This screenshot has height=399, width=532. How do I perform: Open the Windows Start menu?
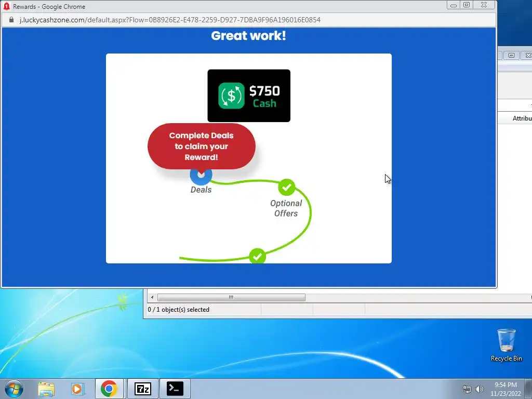[x=14, y=389]
